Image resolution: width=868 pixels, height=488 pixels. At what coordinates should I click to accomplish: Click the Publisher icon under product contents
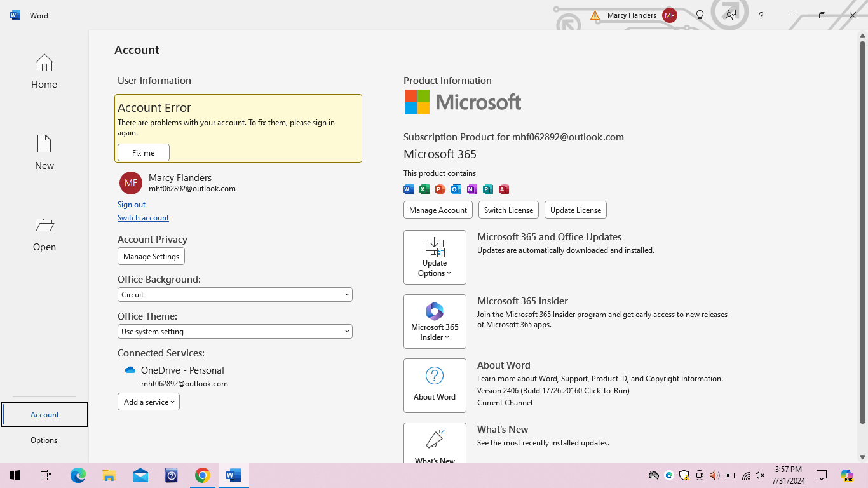point(488,189)
